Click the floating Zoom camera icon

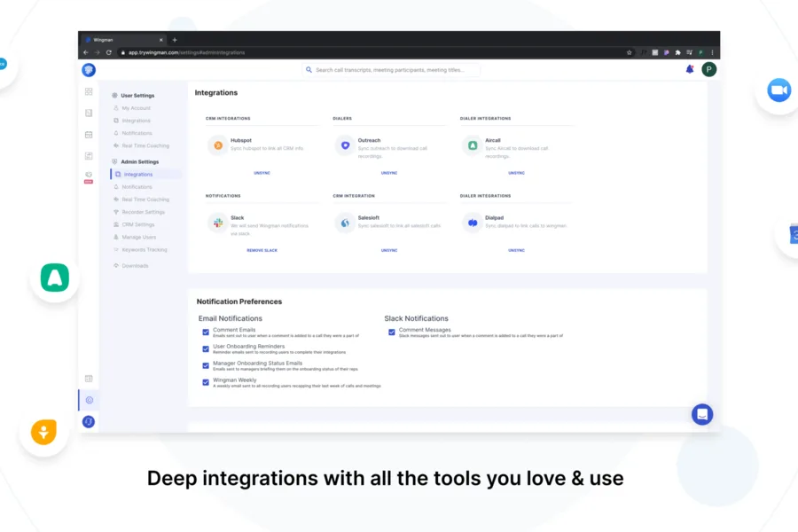[x=778, y=90]
